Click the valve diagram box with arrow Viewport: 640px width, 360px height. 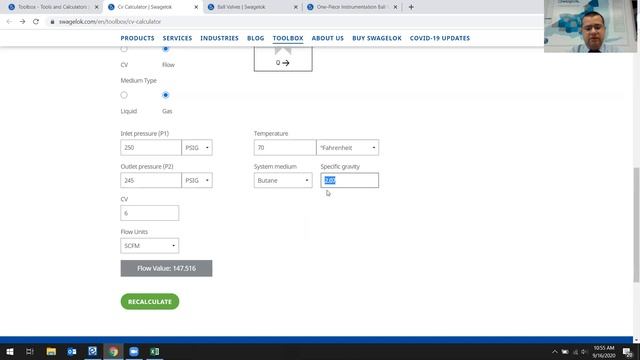click(283, 58)
